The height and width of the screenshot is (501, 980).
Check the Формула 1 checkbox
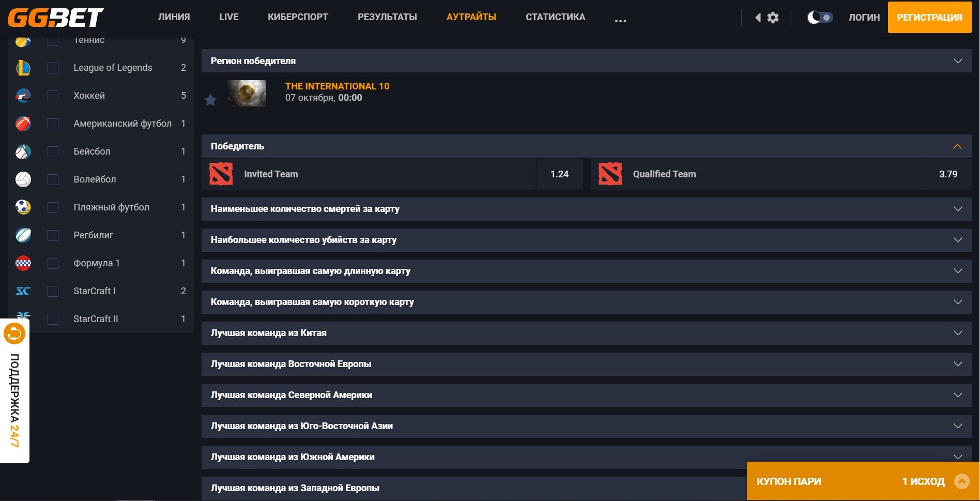pos(53,263)
